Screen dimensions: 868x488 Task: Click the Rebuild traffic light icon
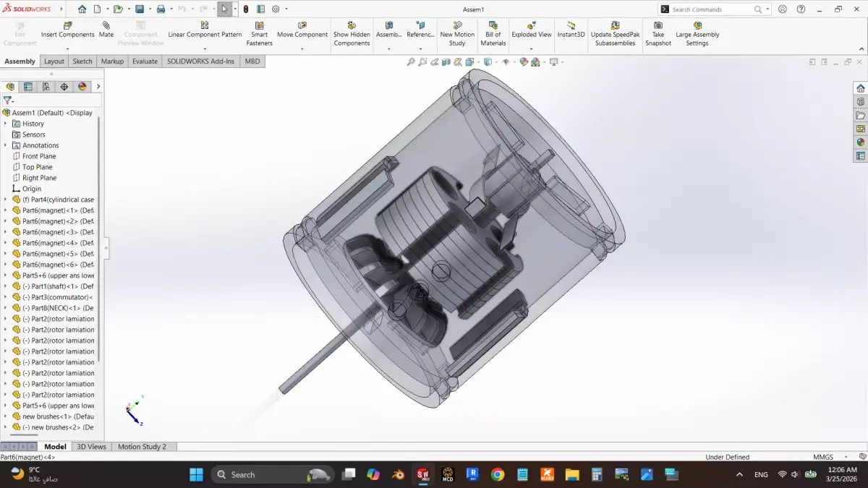[x=246, y=9]
